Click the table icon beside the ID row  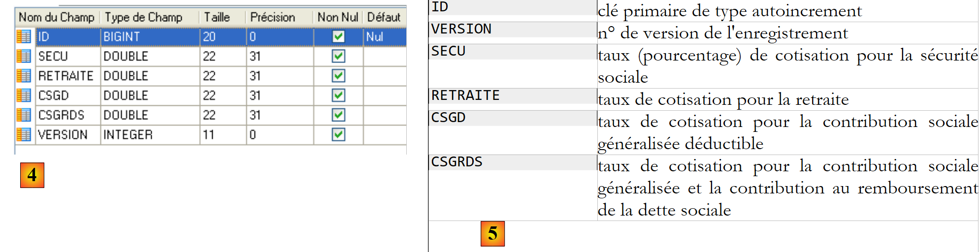(x=24, y=36)
